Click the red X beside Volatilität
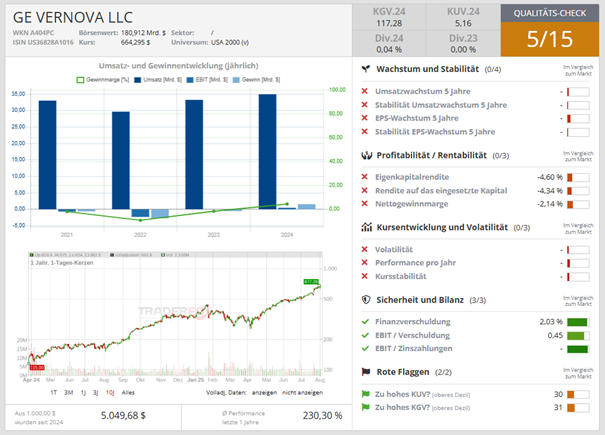The width and height of the screenshot is (605, 435). click(x=364, y=249)
